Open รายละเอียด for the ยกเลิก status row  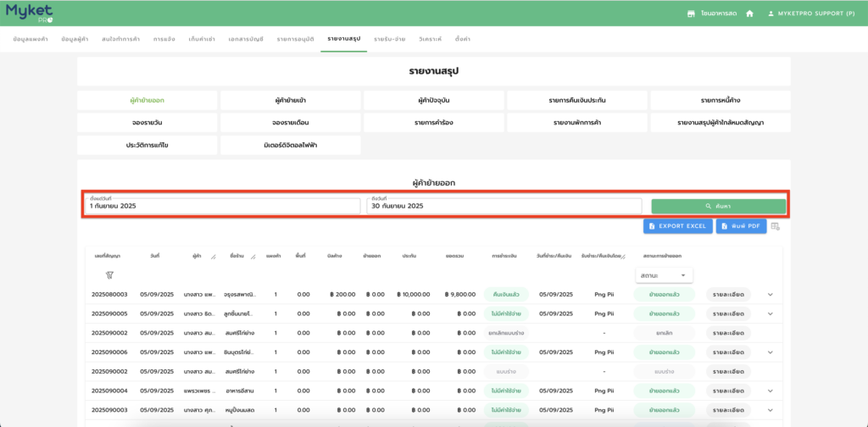(x=728, y=333)
